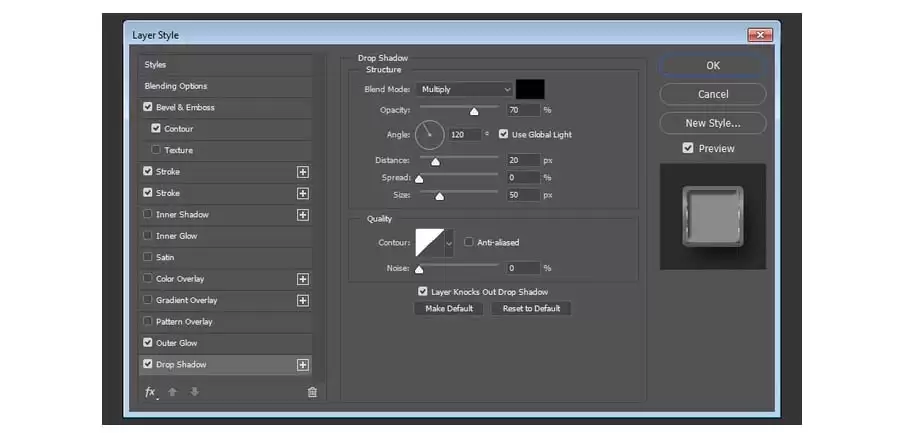Click the New Style... button
Image resolution: width=900 pixels, height=433 pixels.
tap(713, 123)
